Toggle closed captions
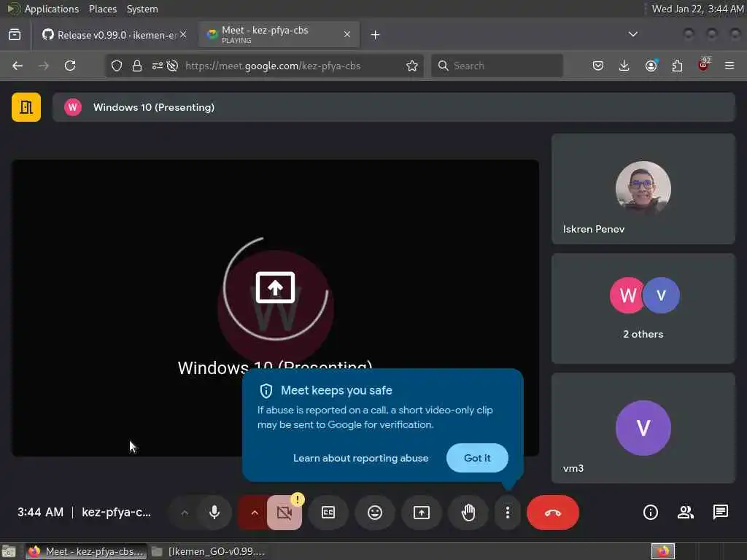The image size is (747, 560). (328, 513)
